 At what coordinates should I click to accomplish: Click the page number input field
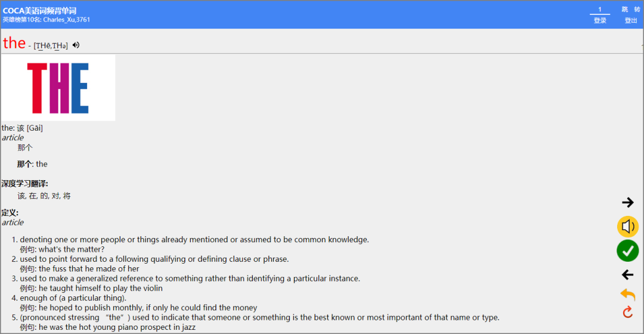tap(600, 10)
